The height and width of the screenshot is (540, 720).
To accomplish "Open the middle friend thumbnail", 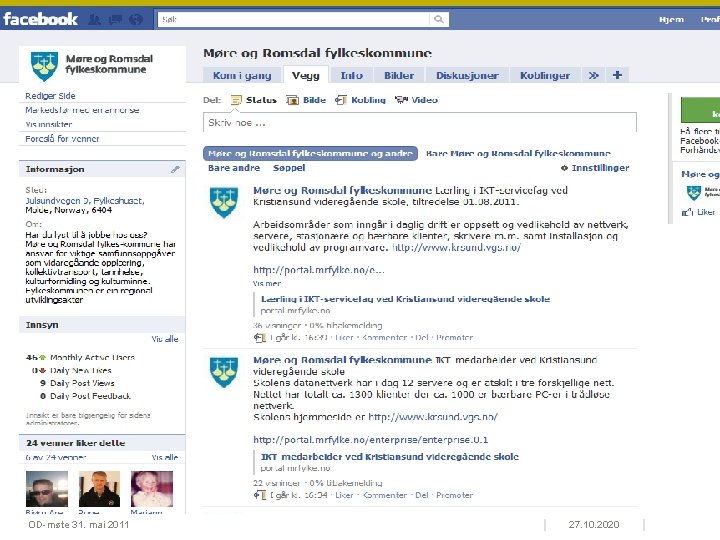I will [x=99, y=489].
